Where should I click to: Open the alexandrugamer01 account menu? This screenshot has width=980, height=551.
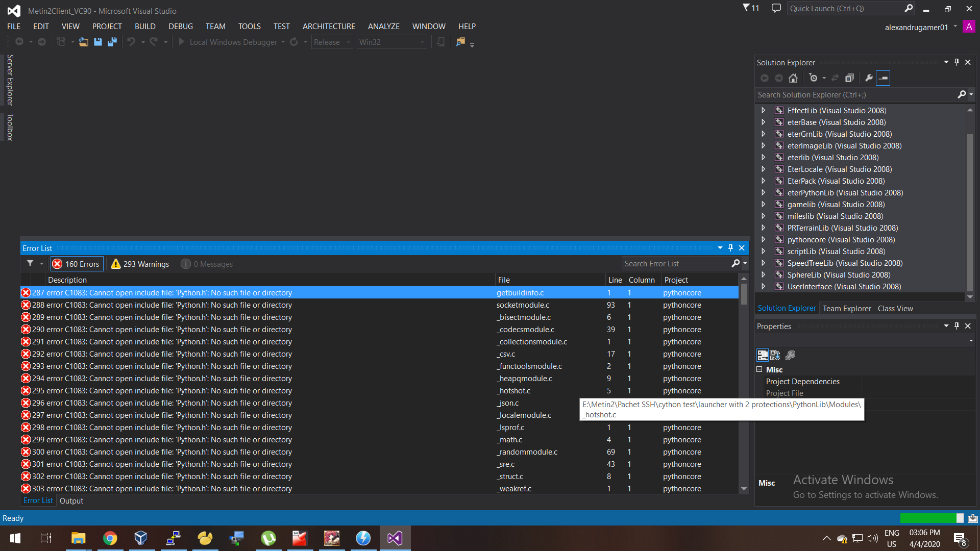pyautogui.click(x=921, y=27)
